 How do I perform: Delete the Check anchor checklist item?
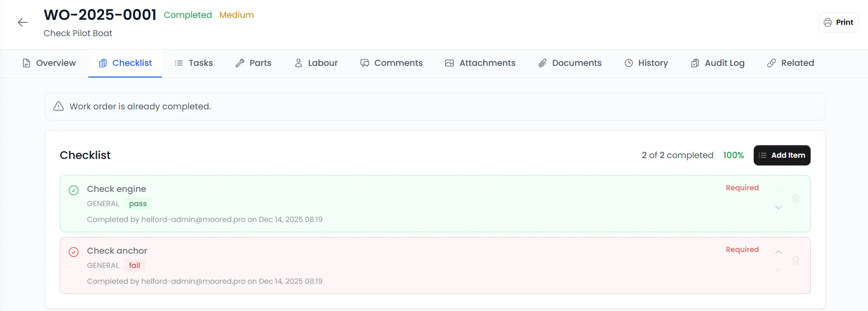(x=796, y=261)
